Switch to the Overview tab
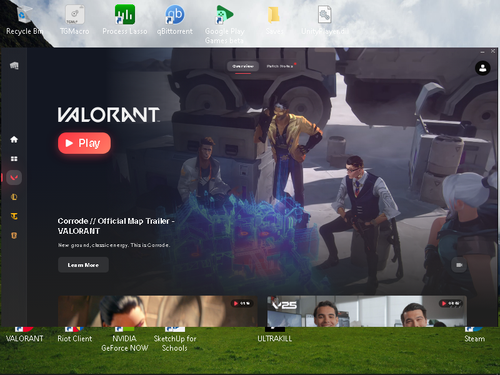500x375 pixels. [x=243, y=66]
